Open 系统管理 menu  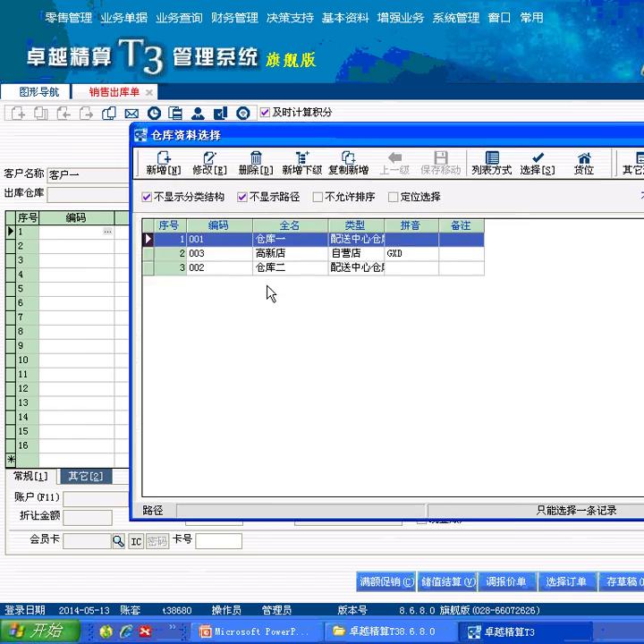click(456, 18)
